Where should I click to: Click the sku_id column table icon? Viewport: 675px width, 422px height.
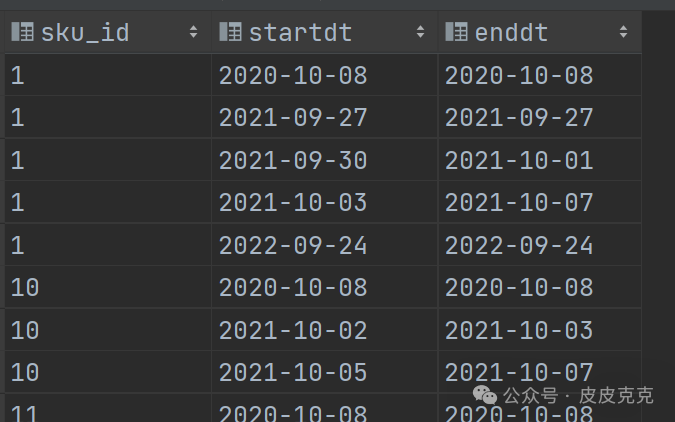coord(22,32)
